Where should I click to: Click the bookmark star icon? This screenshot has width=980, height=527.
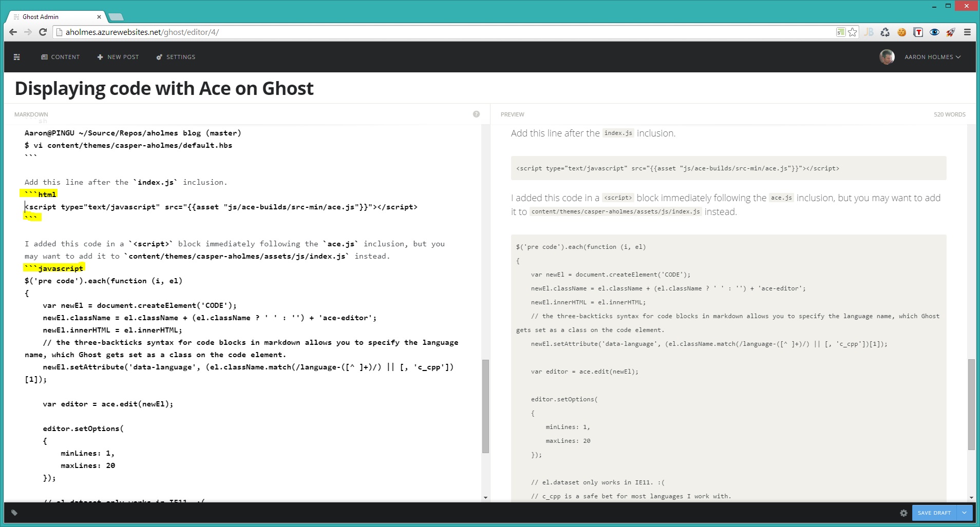pos(853,32)
